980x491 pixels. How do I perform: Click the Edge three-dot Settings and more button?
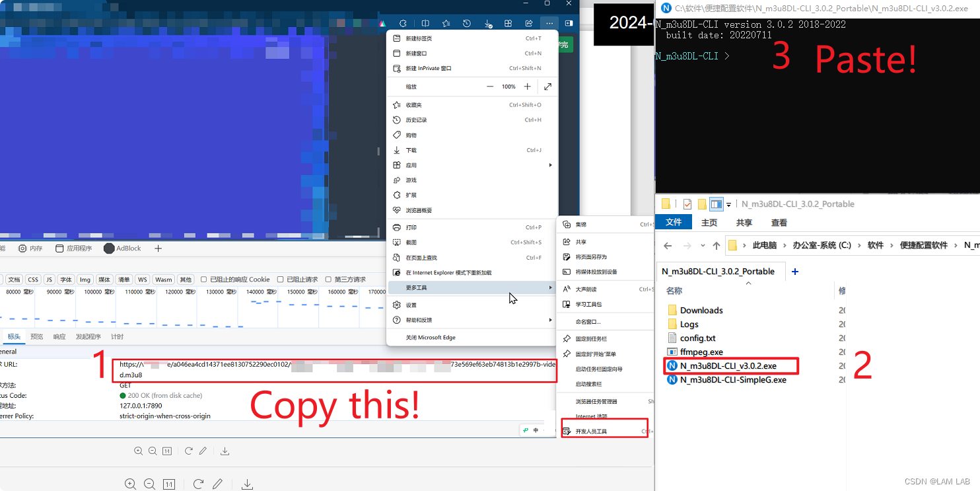pyautogui.click(x=549, y=23)
